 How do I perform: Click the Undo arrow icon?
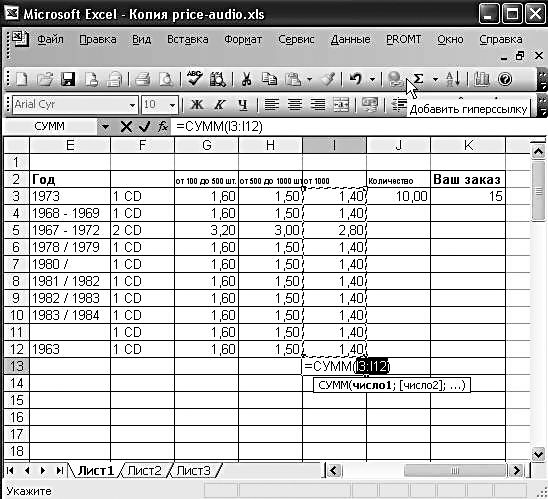pos(356,79)
